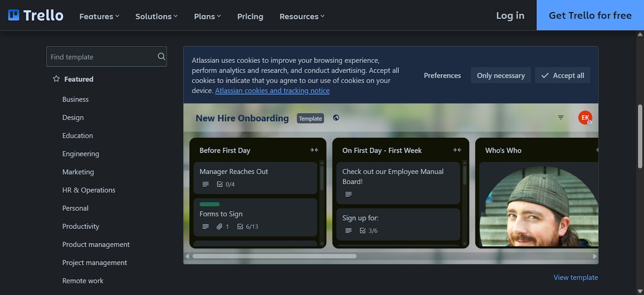Select the Design category

pos(73,117)
